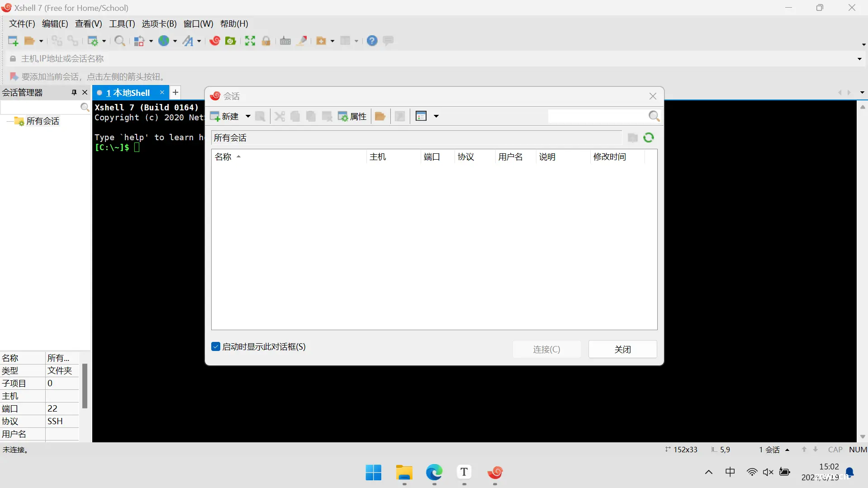
Task: Open the Tab (选项卡) menu
Action: [x=159, y=24]
